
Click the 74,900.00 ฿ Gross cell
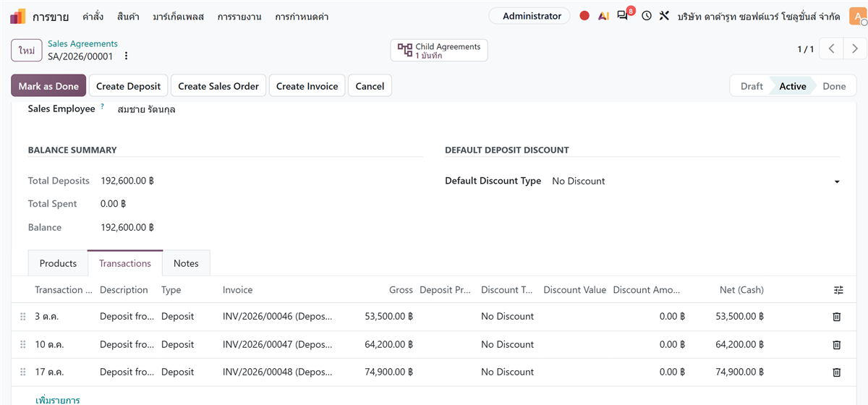(389, 372)
